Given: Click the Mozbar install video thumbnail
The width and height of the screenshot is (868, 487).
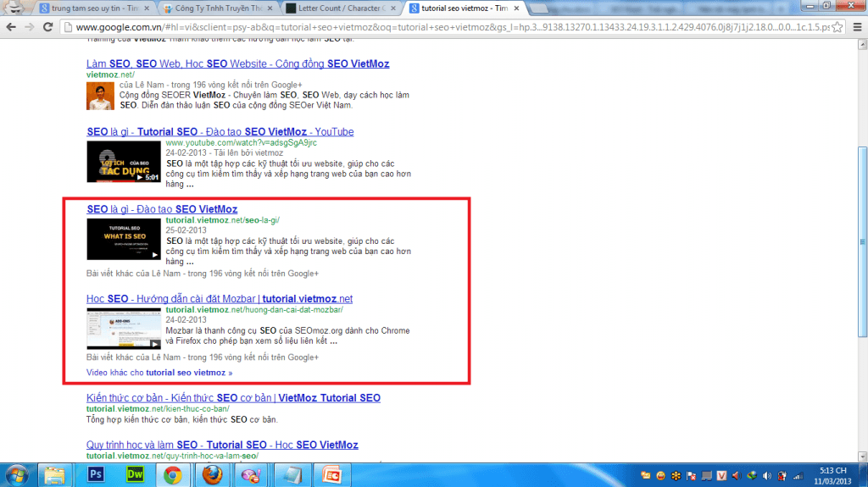Looking at the screenshot, I should click(124, 329).
